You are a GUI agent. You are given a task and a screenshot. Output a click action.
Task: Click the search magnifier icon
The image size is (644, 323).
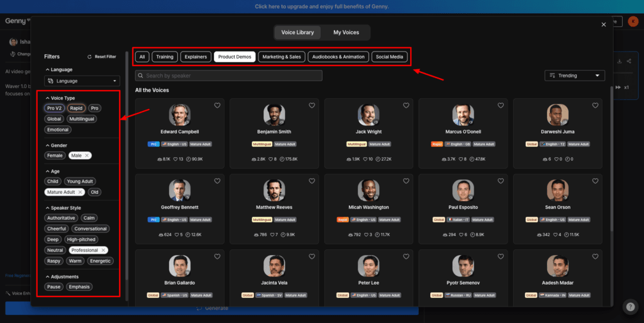[x=140, y=76]
